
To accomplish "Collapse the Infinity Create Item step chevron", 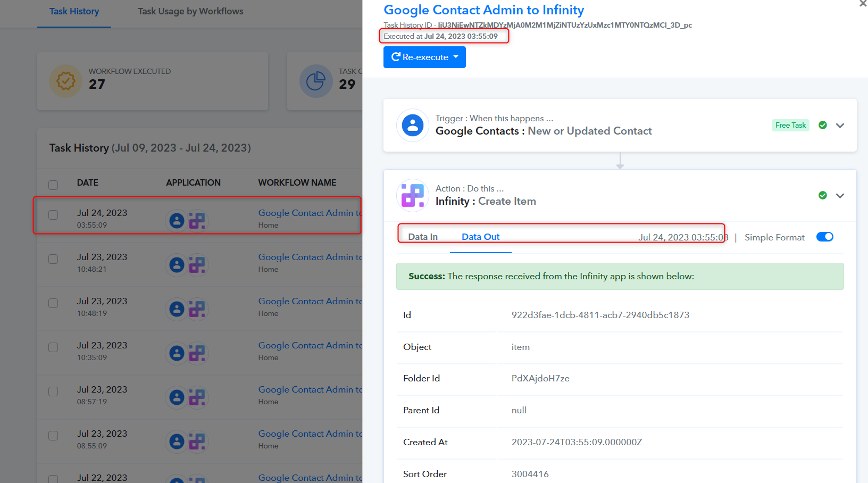I will coord(840,196).
